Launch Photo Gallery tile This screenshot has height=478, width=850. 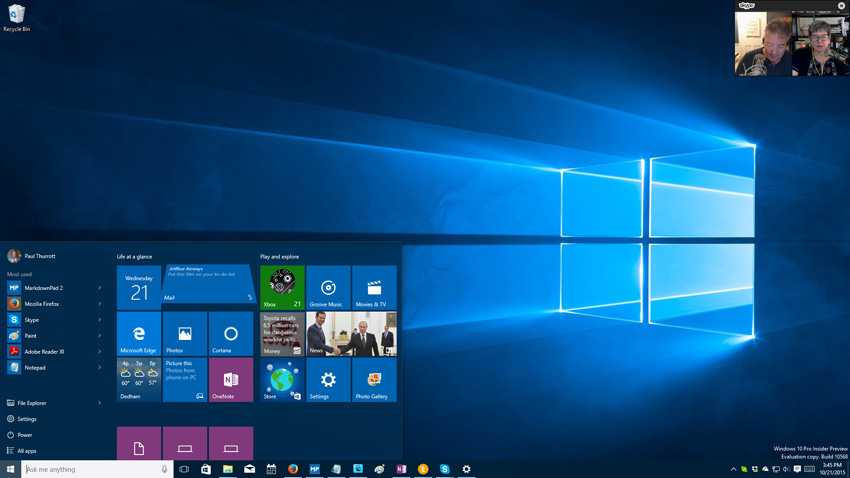tap(374, 379)
